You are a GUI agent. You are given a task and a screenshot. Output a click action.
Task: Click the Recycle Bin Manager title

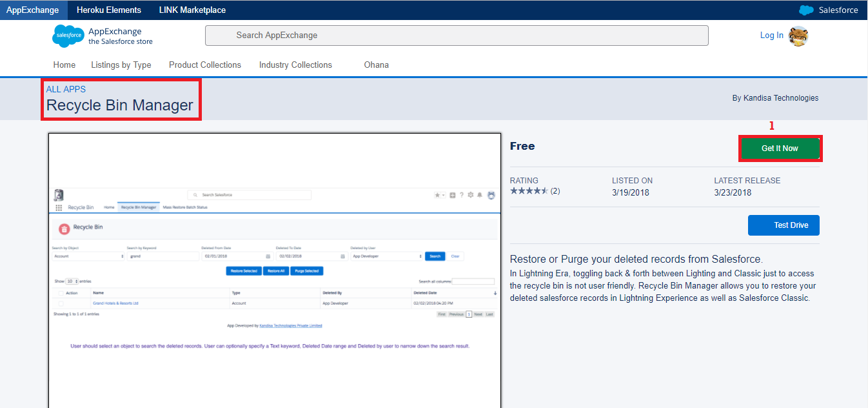[x=120, y=105]
